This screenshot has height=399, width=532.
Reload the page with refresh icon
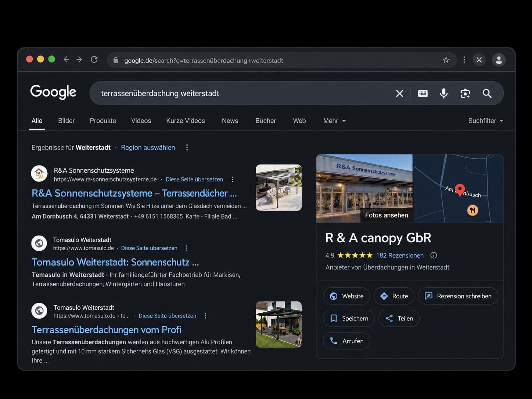tap(94, 60)
